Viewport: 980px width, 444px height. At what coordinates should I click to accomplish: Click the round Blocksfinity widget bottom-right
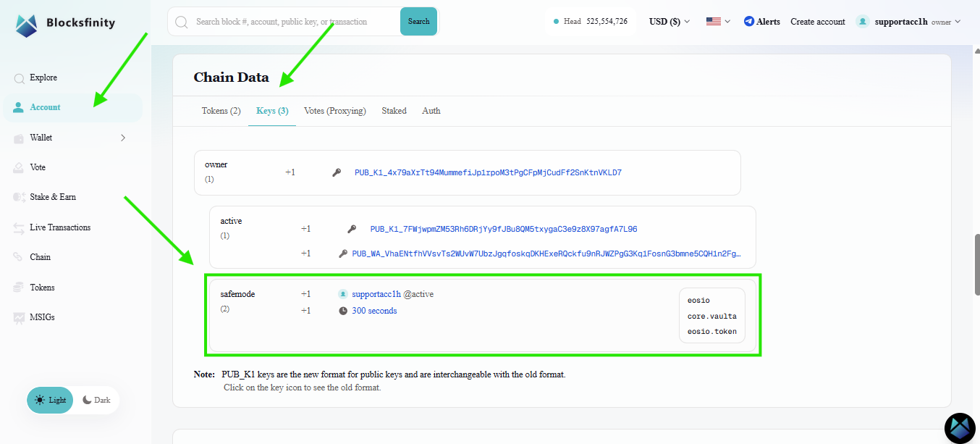coord(960,428)
